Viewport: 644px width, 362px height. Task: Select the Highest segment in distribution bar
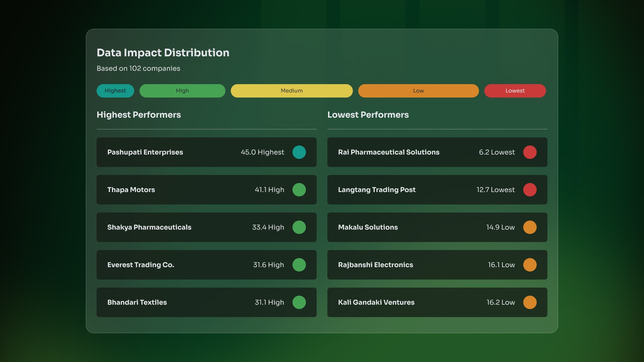pyautogui.click(x=115, y=91)
